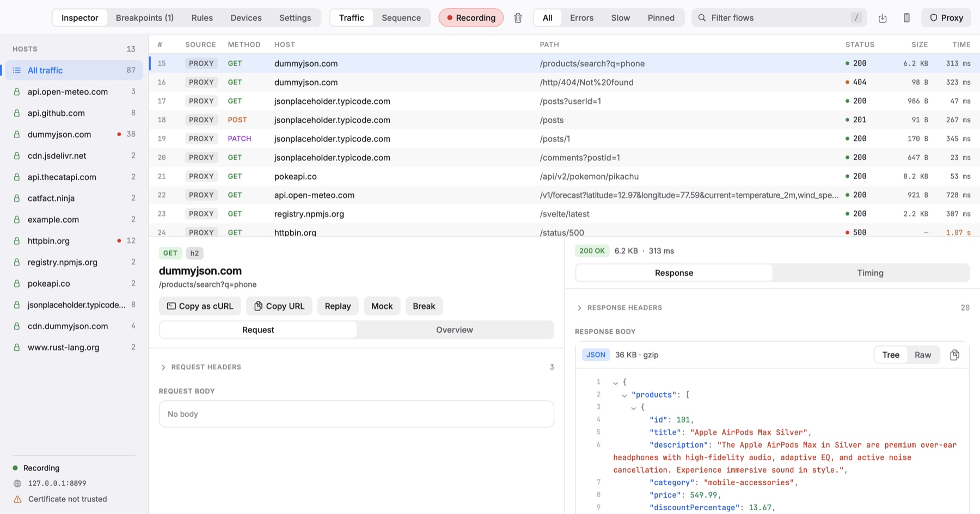Filter flows to Errors only
The width and height of the screenshot is (980, 514).
point(581,18)
